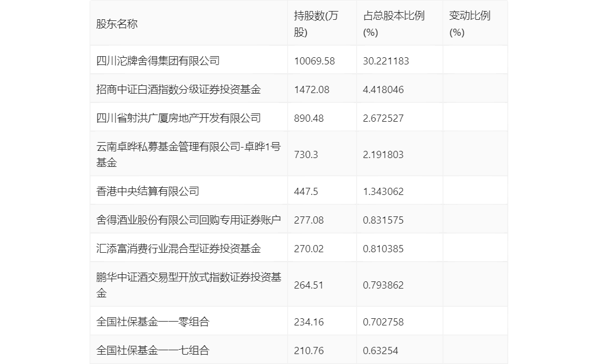Select the 变动比例(%) column header
The height and width of the screenshot is (364, 598).
pyautogui.click(x=469, y=24)
